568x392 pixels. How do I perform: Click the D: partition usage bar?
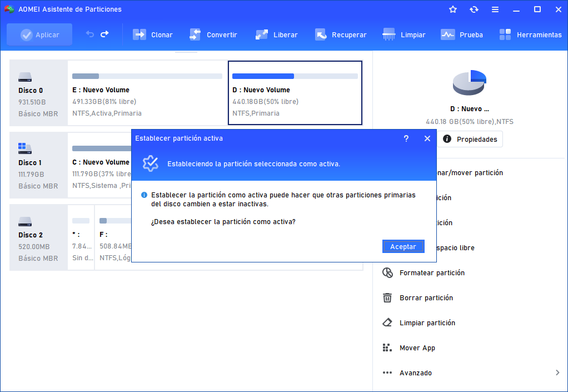295,76
